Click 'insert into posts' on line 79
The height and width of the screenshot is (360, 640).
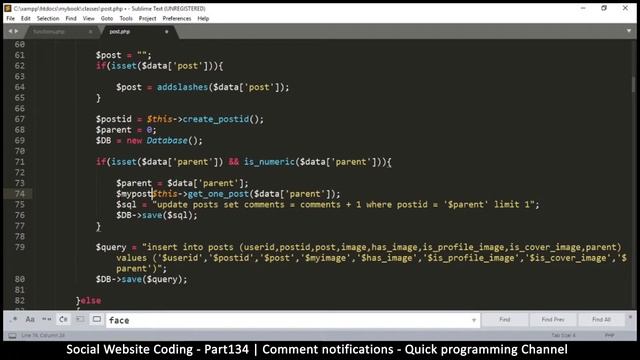click(191, 247)
